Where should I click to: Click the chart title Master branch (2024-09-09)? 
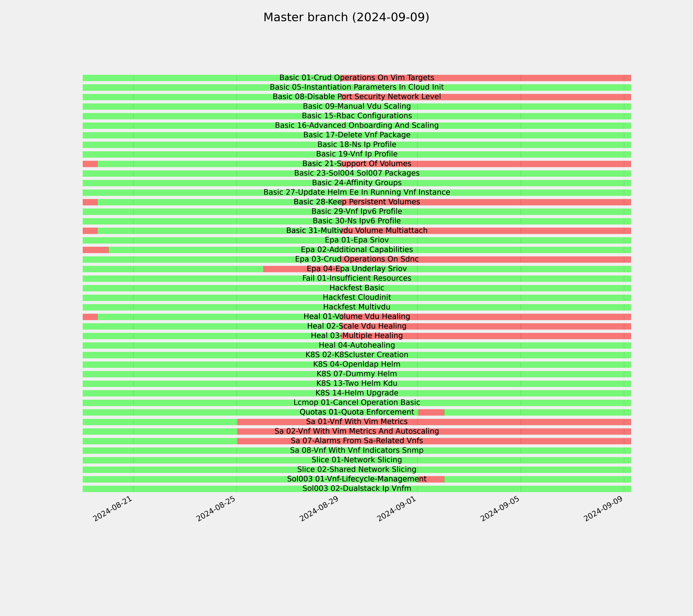coord(346,17)
